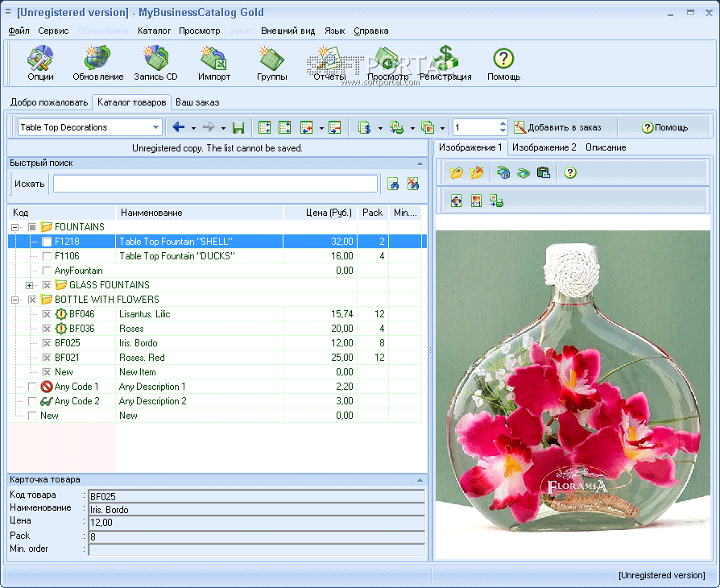720x588 pixels.
Task: Switch to the Ваш заказ tab
Action: coord(197,102)
